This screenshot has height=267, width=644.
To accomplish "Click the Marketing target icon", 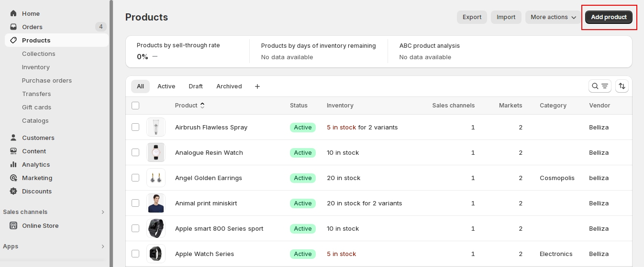I will click(x=13, y=178).
